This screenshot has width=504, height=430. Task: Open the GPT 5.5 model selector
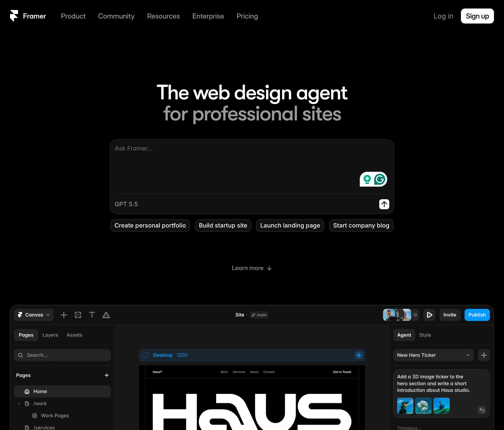(x=126, y=204)
